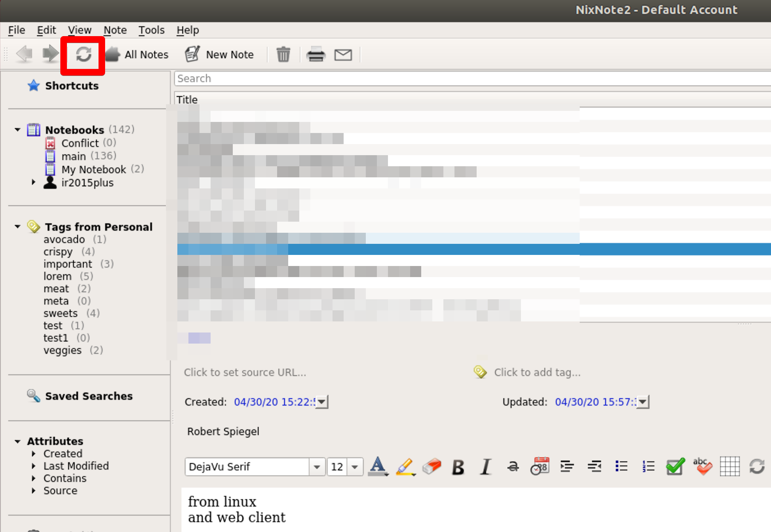Click the email note envelope icon
771x532 pixels.
[x=343, y=55]
